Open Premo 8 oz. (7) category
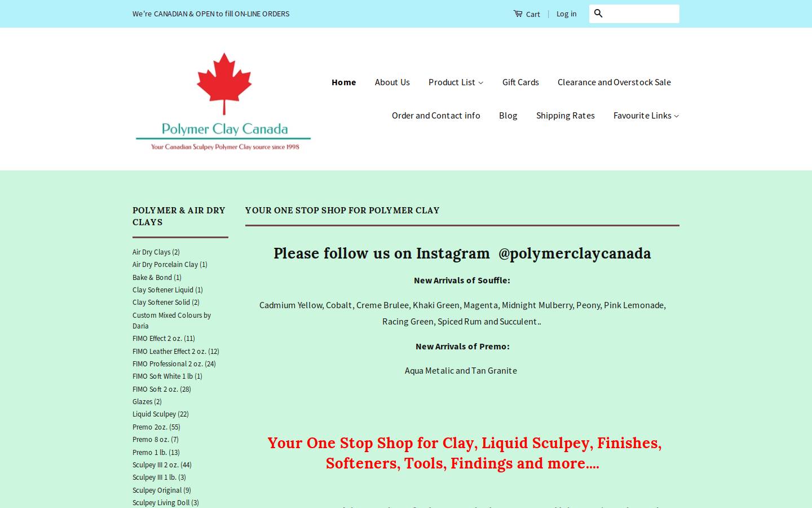The width and height of the screenshot is (812, 508). (x=156, y=439)
